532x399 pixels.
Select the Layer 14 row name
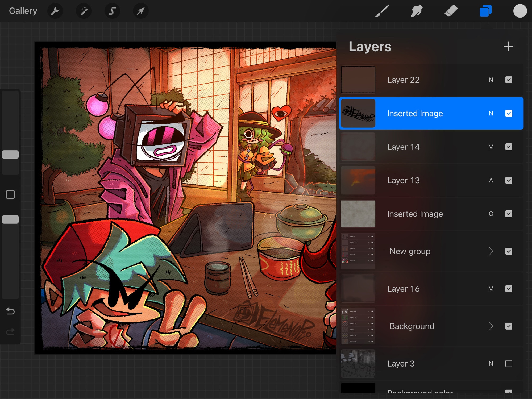[403, 147]
